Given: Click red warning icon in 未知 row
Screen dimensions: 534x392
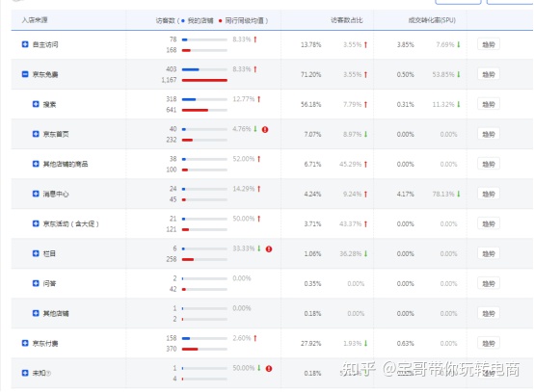Looking at the screenshot, I should click(269, 369).
